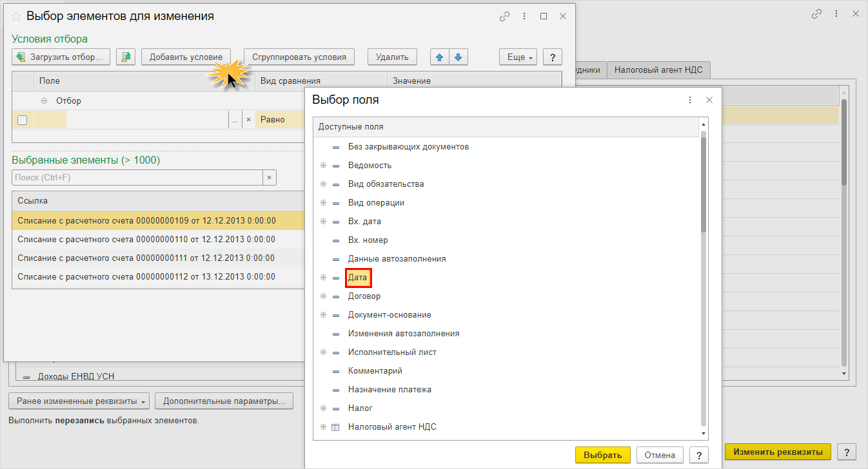
Task: Click 'Отмена' in the field dialog
Action: pyautogui.click(x=660, y=455)
